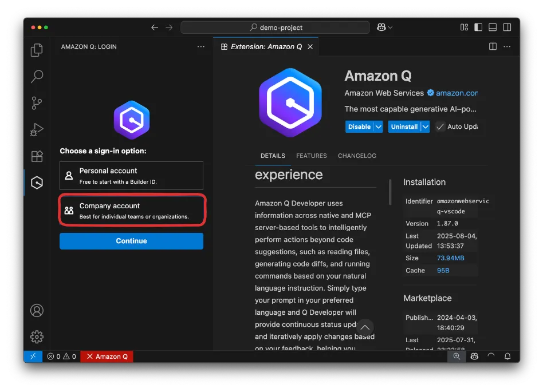Open the Manage gear icon
Screen dimensions: 543x392
[x=37, y=336]
